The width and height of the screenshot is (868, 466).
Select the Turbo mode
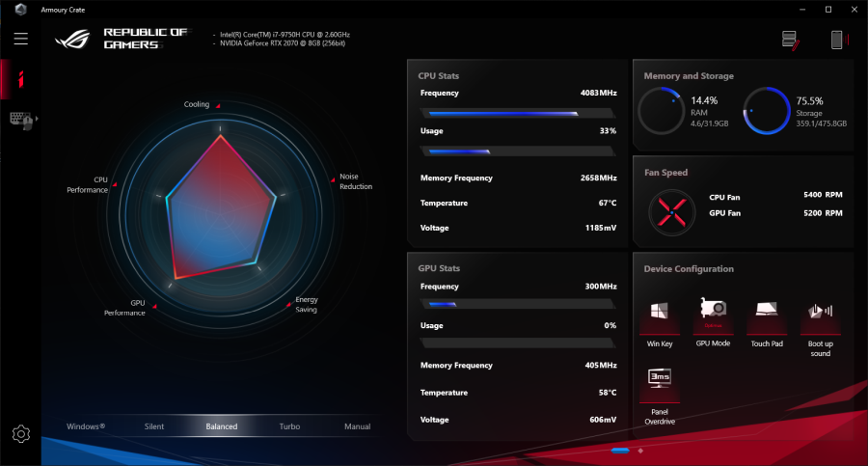pyautogui.click(x=289, y=426)
